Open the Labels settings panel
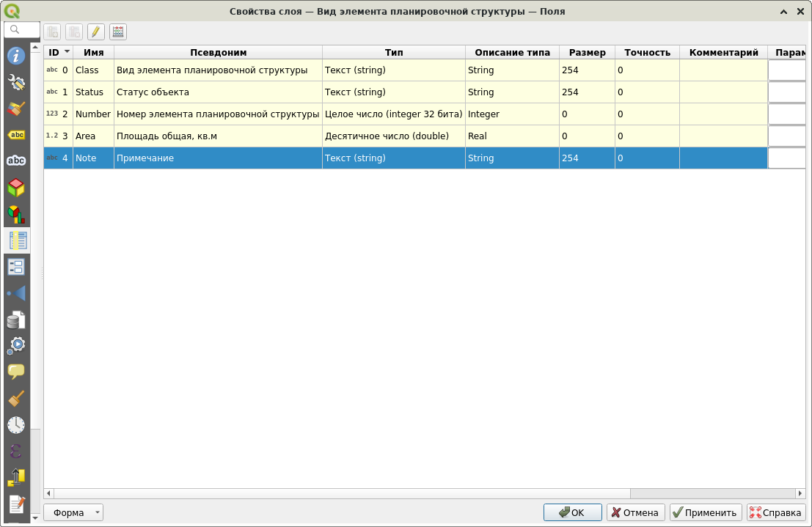 tap(16, 135)
